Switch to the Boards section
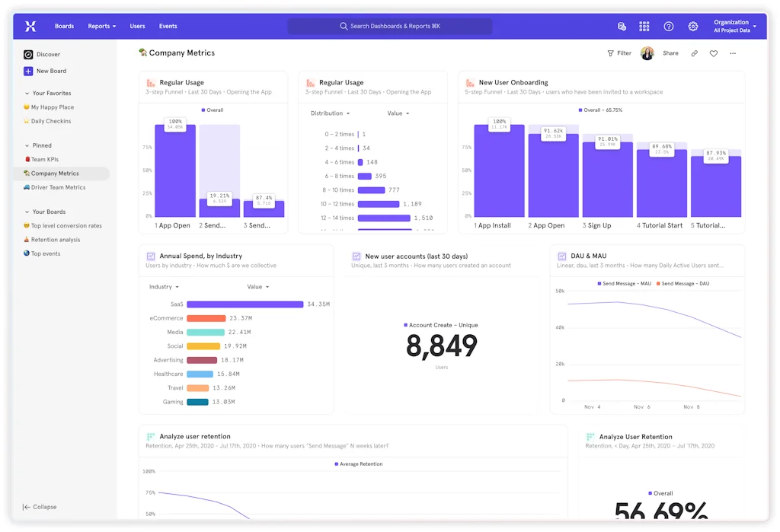Viewport: 780px width, 532px height. 64,26
